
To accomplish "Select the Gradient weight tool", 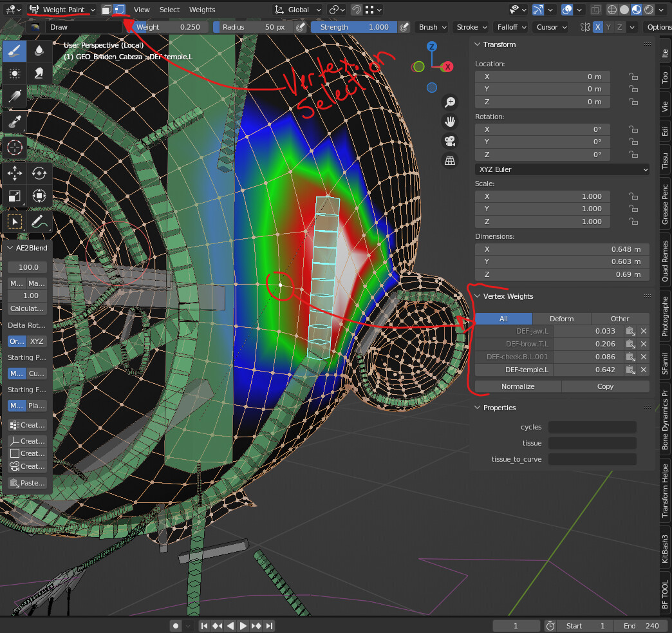I will 15,97.
